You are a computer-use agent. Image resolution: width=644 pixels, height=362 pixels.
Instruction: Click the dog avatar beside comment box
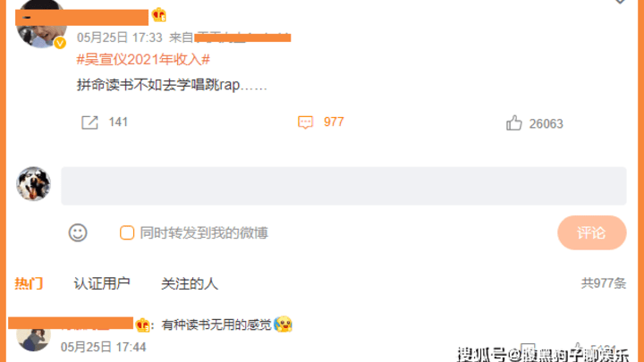tap(34, 184)
